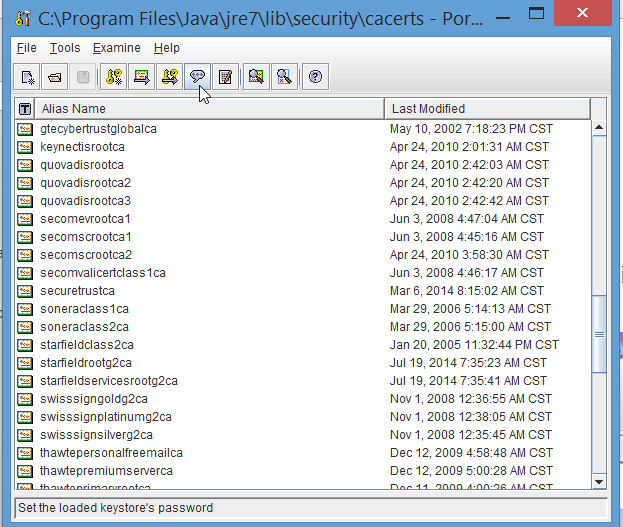Select the soneraclass1ca alias entry
Image resolution: width=623 pixels, height=527 pixels.
pyautogui.click(x=84, y=309)
